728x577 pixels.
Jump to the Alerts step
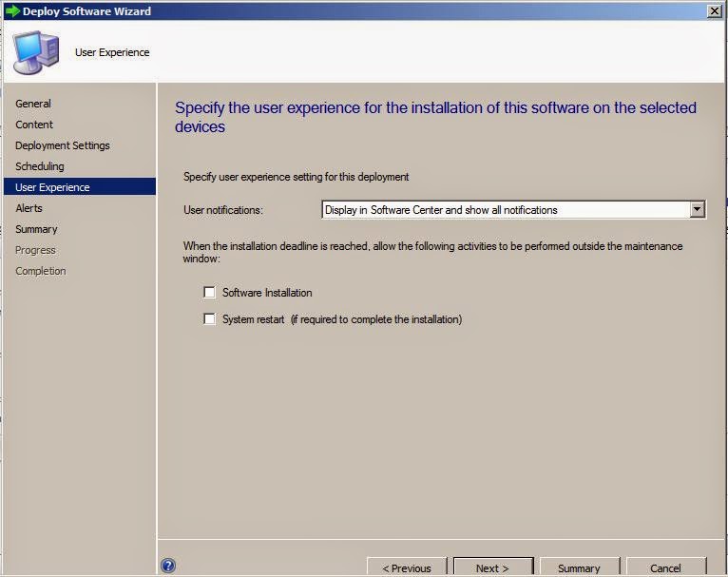pos(29,208)
